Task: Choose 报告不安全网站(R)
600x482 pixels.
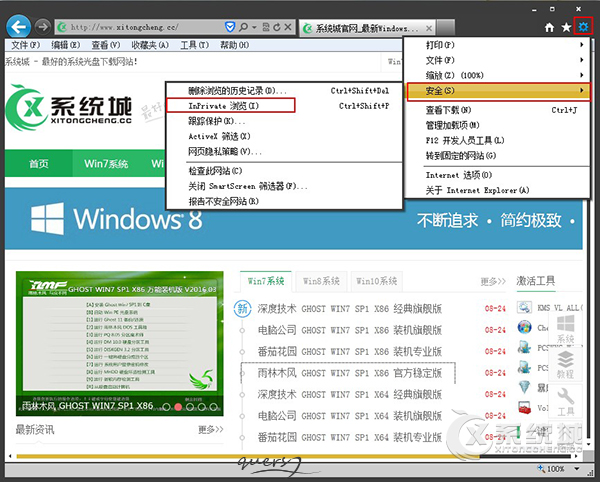Action: [x=284, y=201]
